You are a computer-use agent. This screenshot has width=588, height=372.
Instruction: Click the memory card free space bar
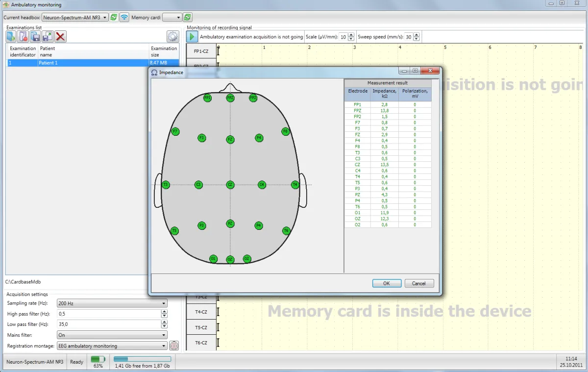click(142, 359)
